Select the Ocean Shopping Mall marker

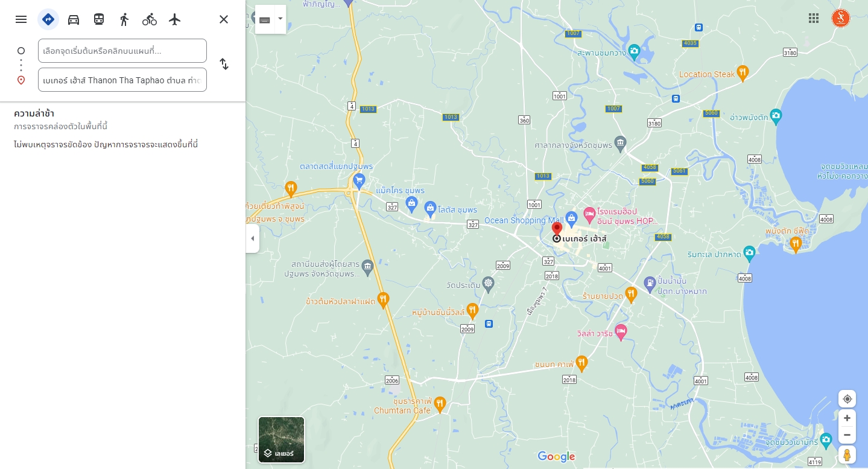(x=572, y=220)
